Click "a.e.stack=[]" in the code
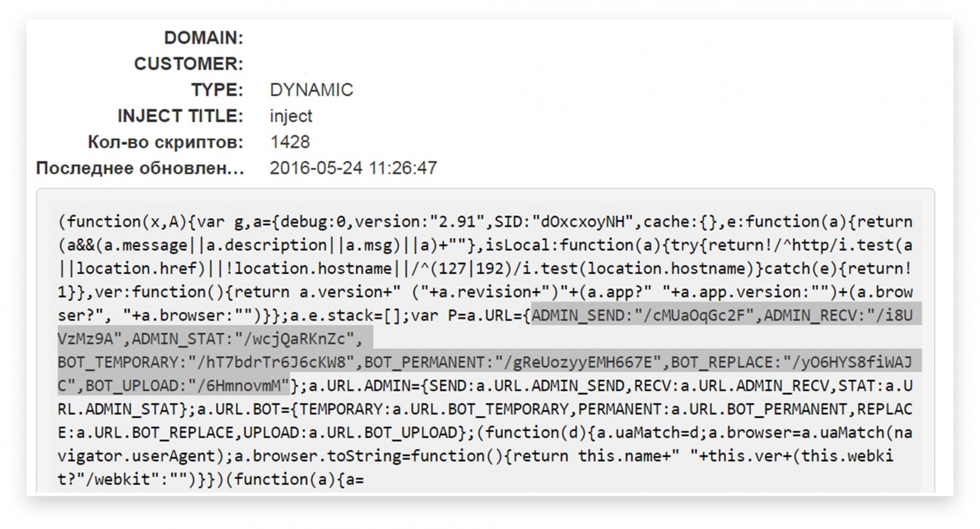 (x=344, y=316)
